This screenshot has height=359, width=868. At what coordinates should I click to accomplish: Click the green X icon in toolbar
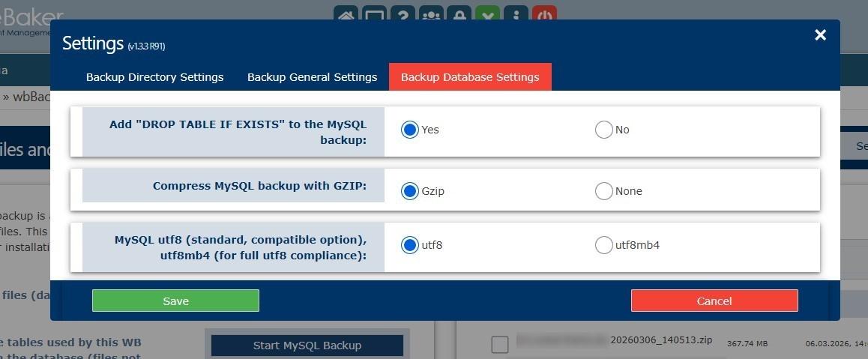click(488, 14)
